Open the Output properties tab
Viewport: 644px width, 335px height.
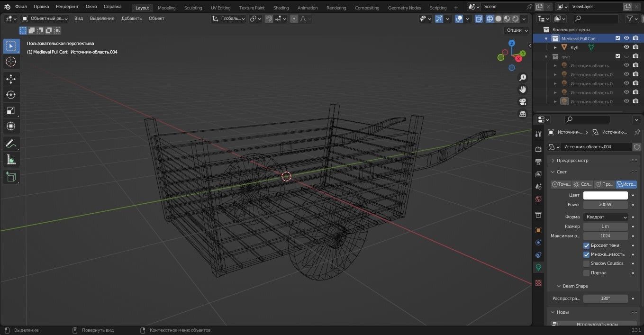538,162
